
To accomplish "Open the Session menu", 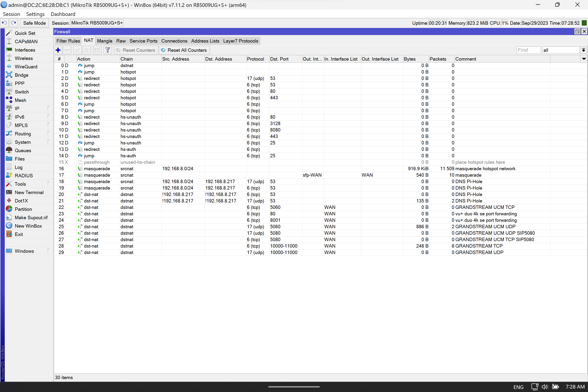I will coord(12,14).
